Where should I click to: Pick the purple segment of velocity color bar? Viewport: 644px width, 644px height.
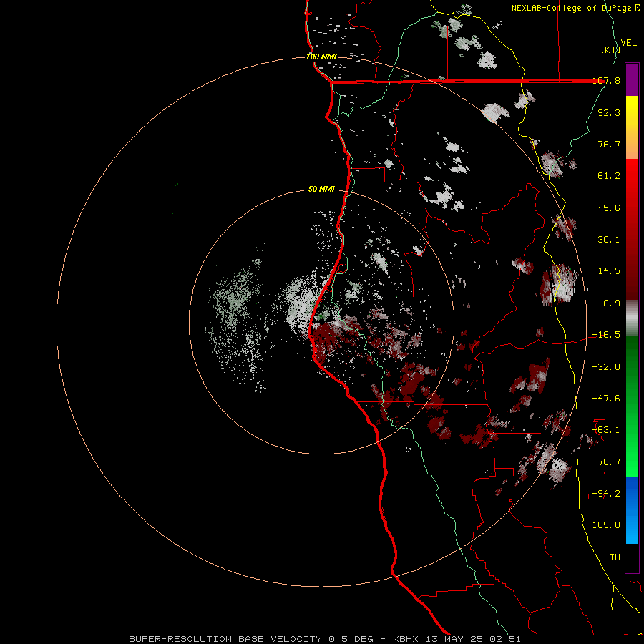(632, 79)
